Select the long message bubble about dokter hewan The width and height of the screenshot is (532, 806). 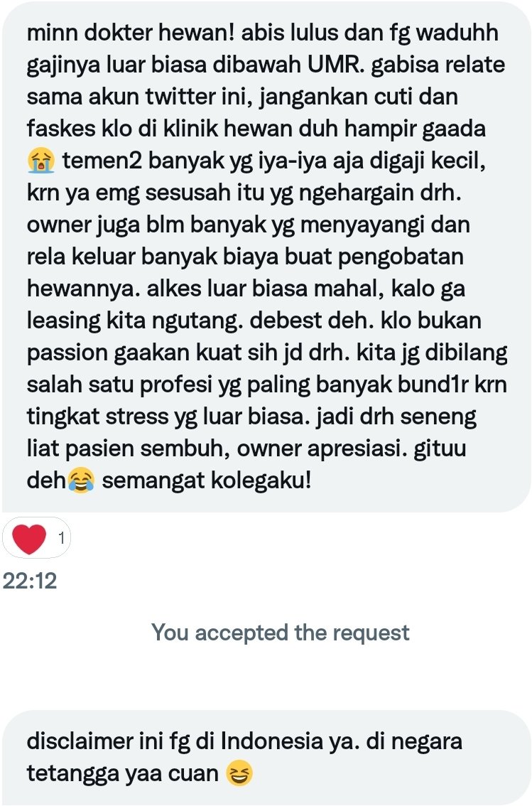click(x=266, y=257)
